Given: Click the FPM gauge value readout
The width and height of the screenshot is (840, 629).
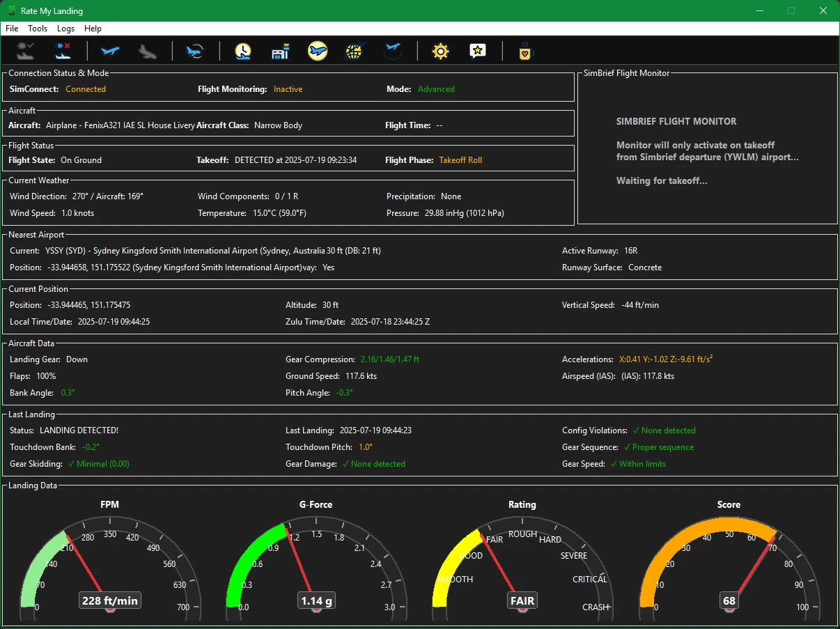Looking at the screenshot, I should pos(110,600).
